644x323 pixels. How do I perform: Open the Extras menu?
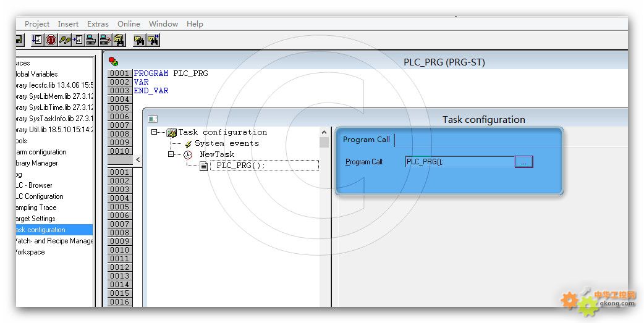98,24
